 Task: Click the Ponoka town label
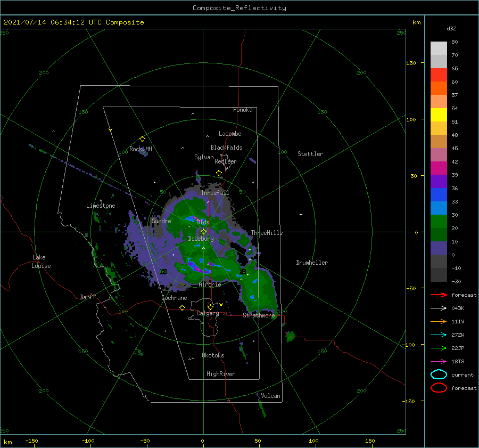click(243, 110)
